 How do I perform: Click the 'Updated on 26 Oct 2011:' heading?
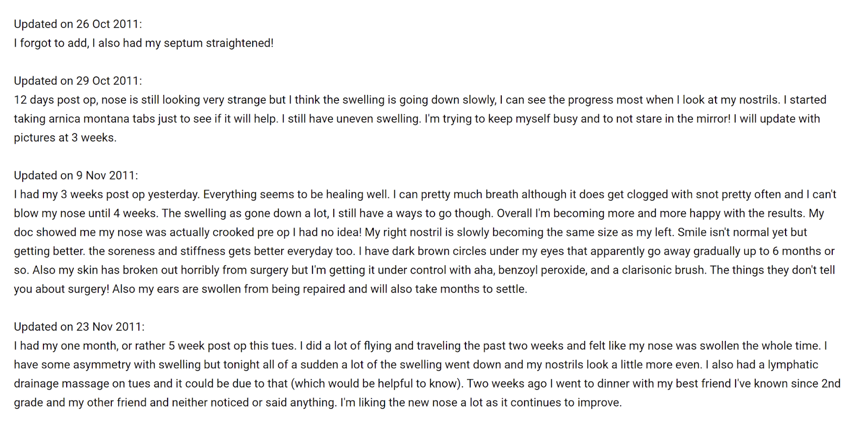click(x=78, y=24)
